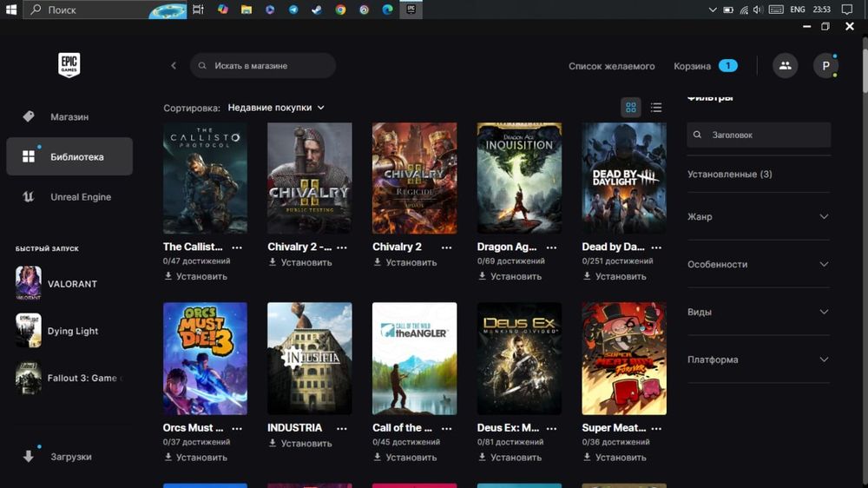Launch Dying Light from quick launch

pos(57,331)
